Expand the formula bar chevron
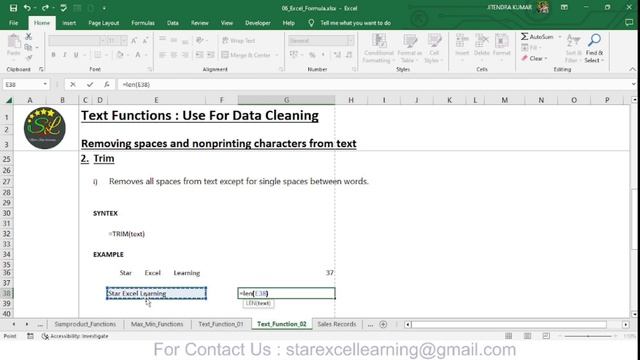The image size is (640, 360). 633,84
